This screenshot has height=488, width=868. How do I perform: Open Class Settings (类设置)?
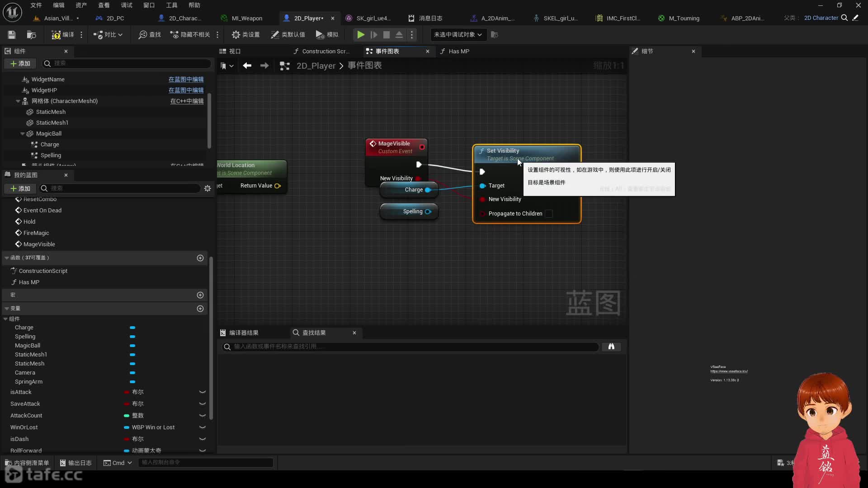pos(245,35)
